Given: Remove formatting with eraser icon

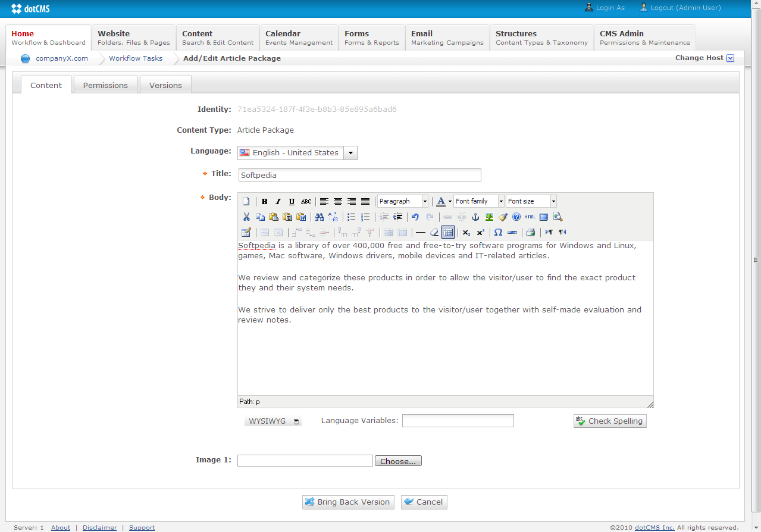Looking at the screenshot, I should coord(434,232).
